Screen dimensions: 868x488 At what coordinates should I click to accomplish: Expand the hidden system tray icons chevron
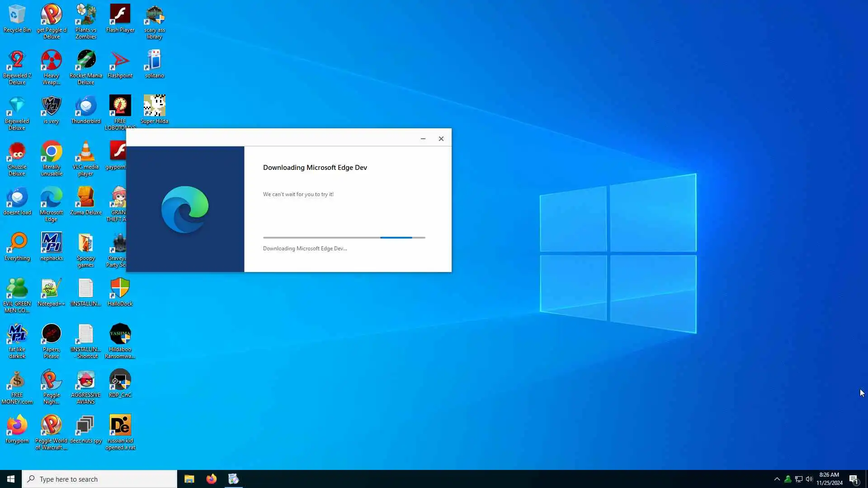click(777, 479)
